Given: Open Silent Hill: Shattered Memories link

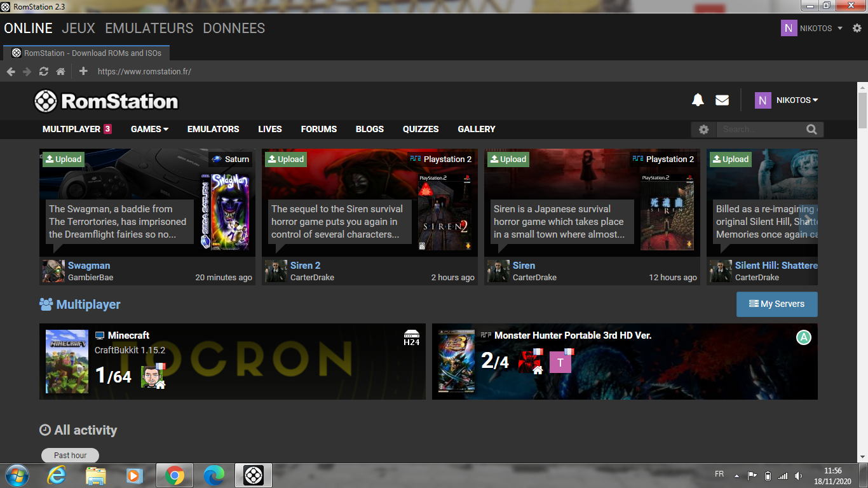Looking at the screenshot, I should [776, 266].
